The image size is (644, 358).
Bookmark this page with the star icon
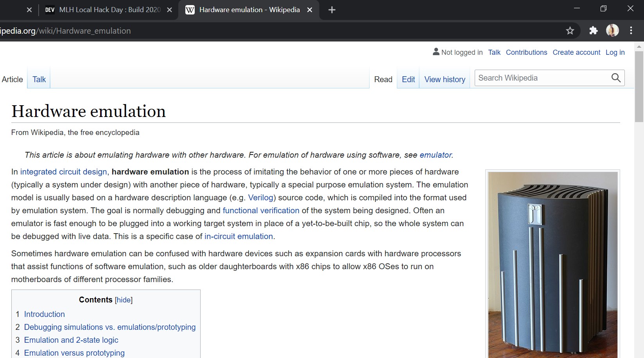[x=570, y=31]
